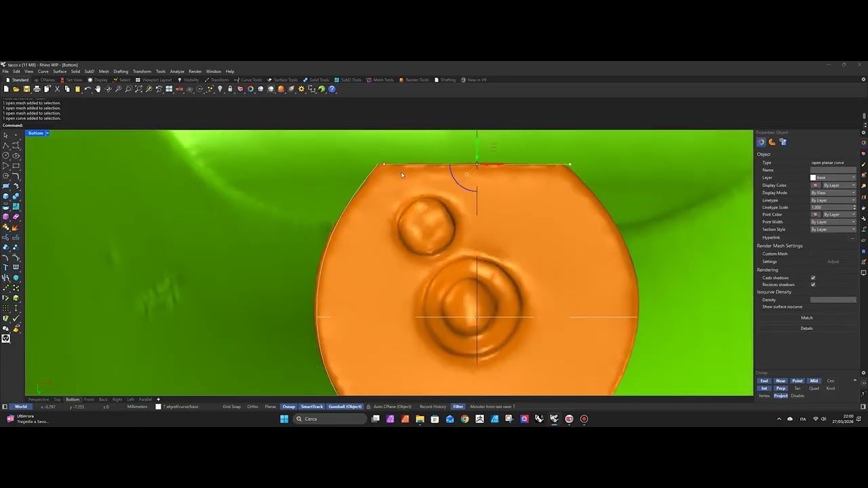Open the Print Width dropdown
The height and width of the screenshot is (488, 868).
point(833,222)
